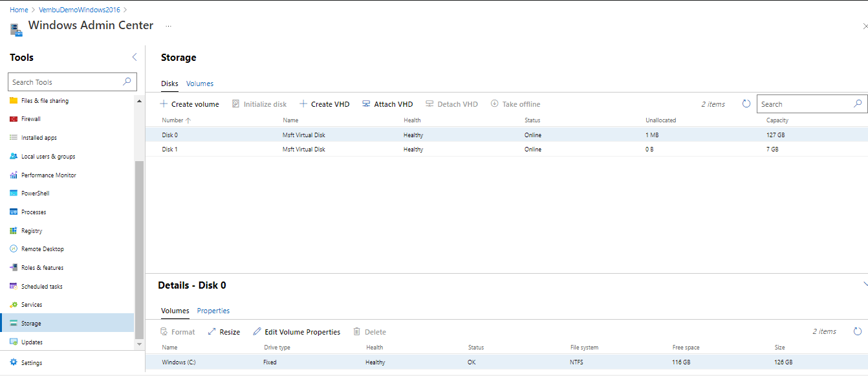Select the Windows (C:) volume row
The height and width of the screenshot is (376, 868).
pos(506,362)
